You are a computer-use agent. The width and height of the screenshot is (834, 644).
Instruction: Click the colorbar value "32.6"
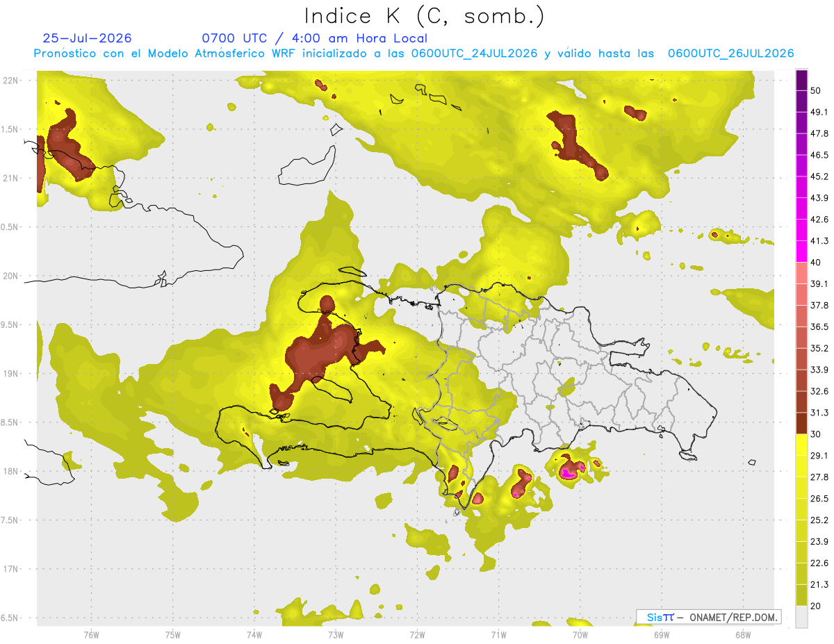pos(819,391)
